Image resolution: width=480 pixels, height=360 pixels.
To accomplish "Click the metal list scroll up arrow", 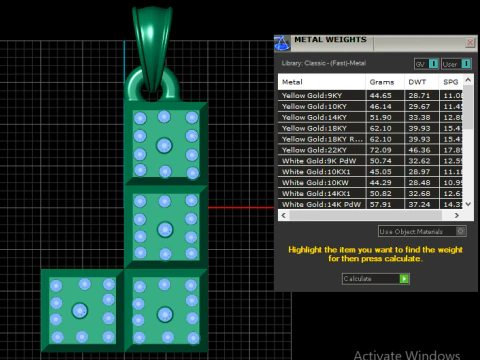I will tap(468, 80).
